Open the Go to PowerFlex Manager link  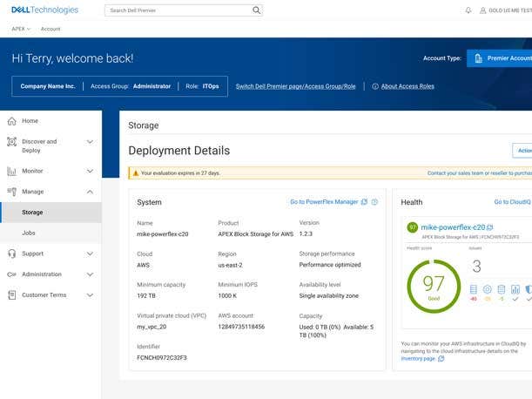tap(324, 202)
